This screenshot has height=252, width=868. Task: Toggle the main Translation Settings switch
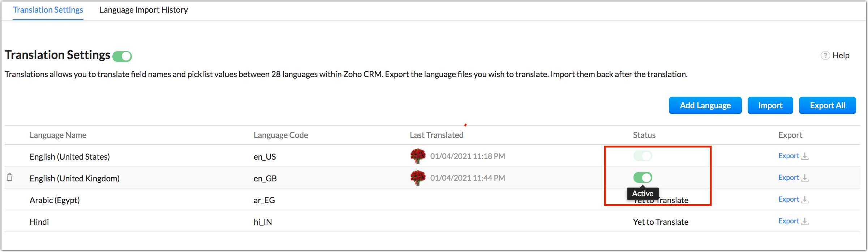(x=122, y=56)
